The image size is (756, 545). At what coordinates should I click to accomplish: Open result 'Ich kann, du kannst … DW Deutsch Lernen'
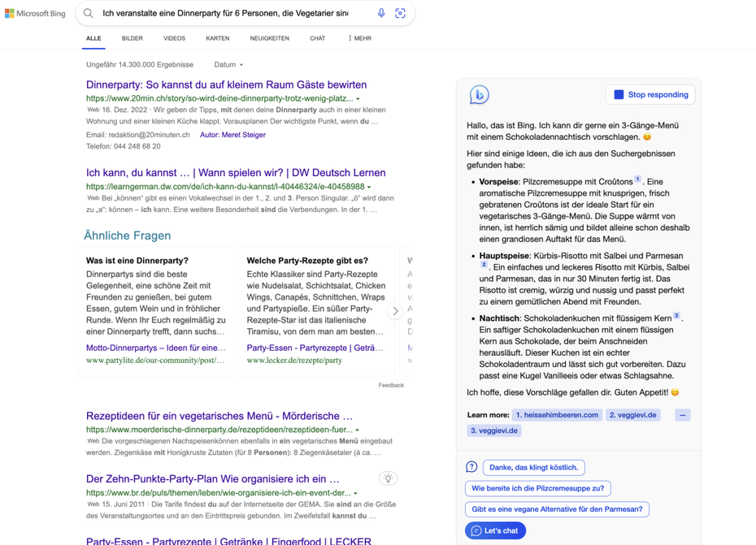236,172
